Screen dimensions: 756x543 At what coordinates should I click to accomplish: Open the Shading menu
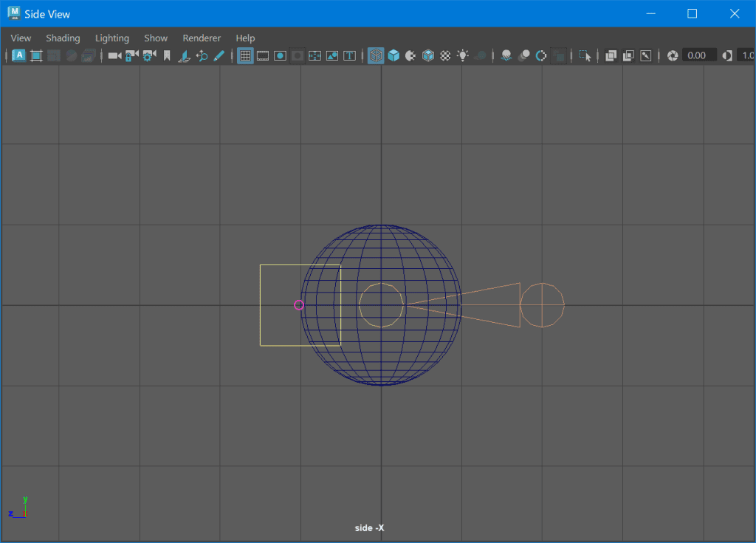click(63, 38)
